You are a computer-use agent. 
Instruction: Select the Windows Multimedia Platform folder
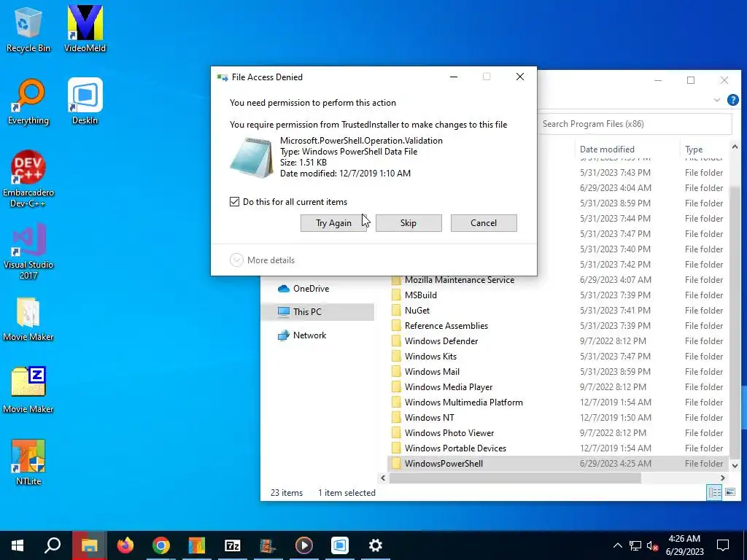tap(557, 402)
